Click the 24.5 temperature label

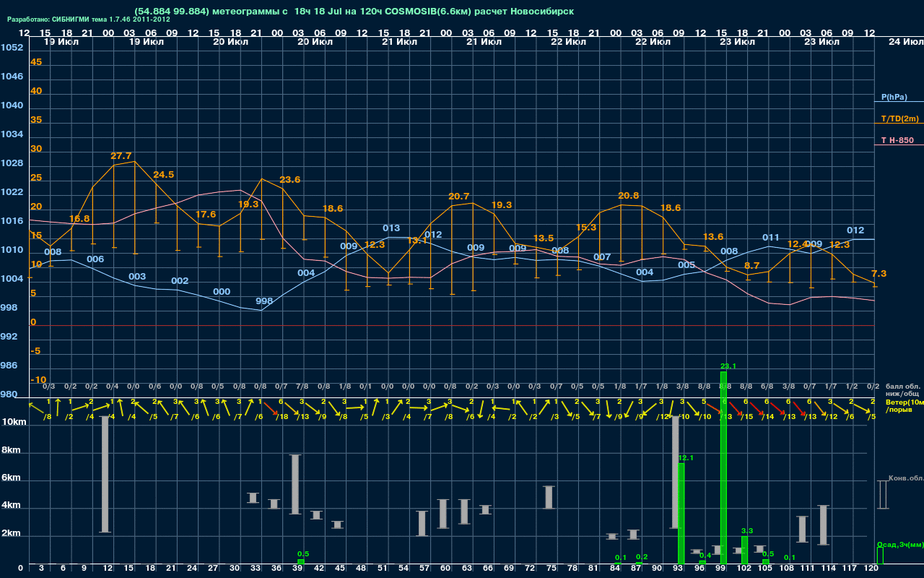pyautogui.click(x=163, y=175)
